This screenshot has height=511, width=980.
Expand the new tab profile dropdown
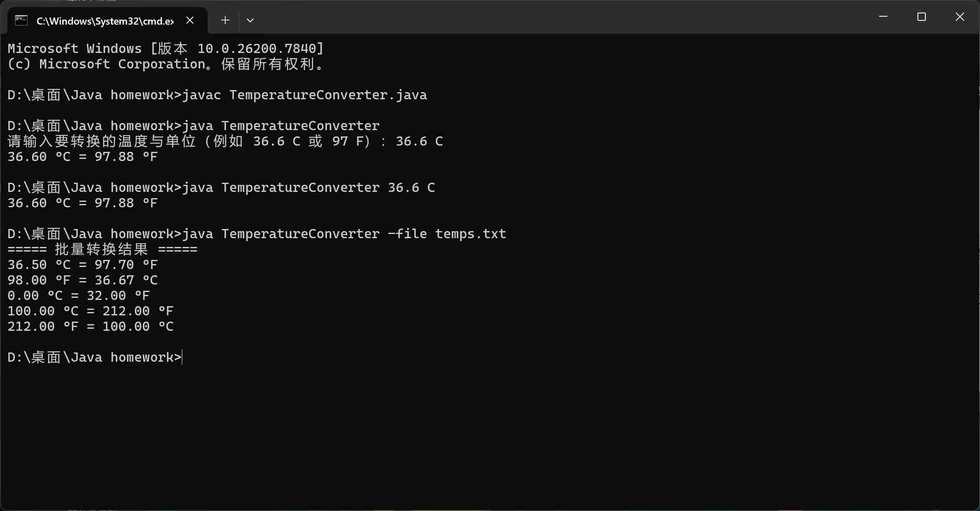[250, 20]
